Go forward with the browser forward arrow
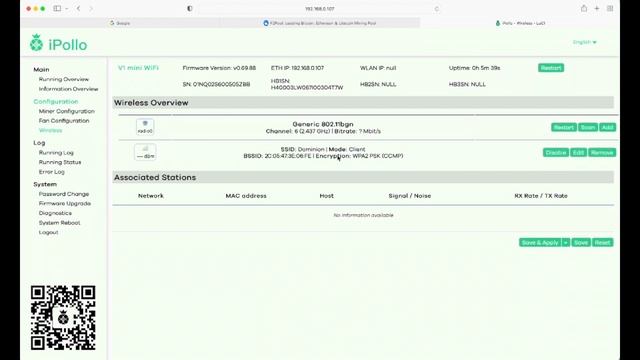This screenshot has height=360, width=640. [91, 9]
